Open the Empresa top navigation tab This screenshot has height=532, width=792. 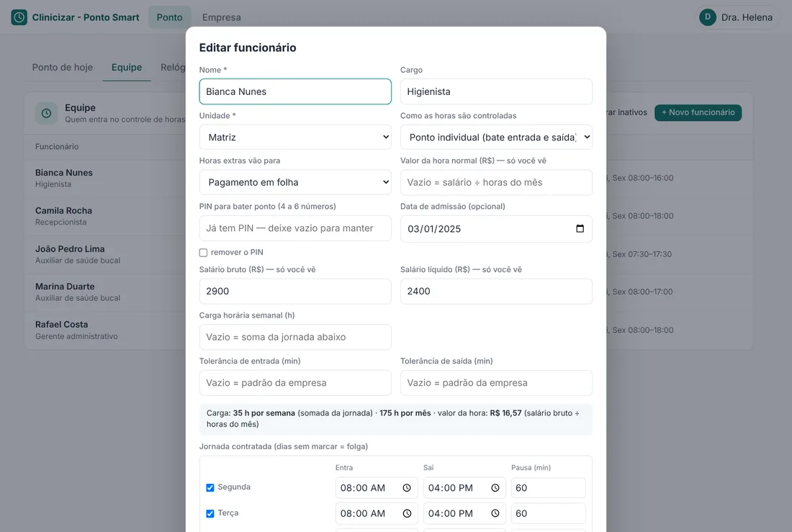[221, 17]
